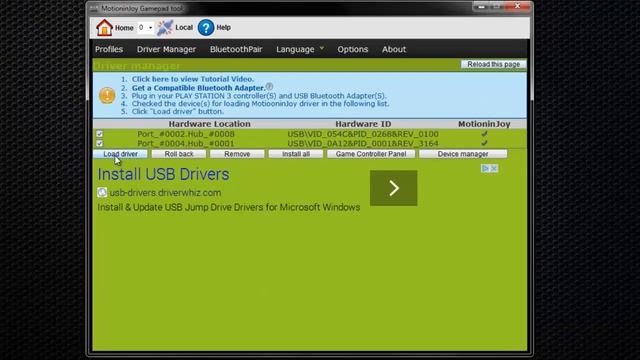Click Reload this page button
640x360 pixels.
(x=493, y=64)
